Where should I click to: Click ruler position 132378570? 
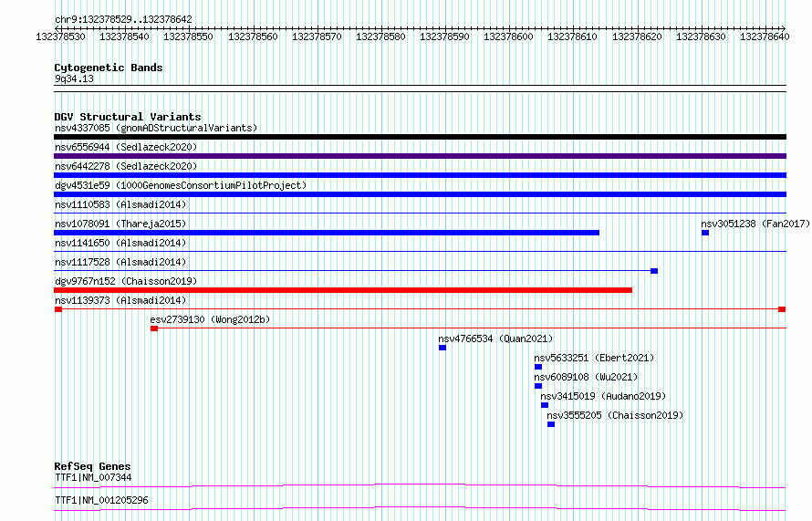[317, 36]
